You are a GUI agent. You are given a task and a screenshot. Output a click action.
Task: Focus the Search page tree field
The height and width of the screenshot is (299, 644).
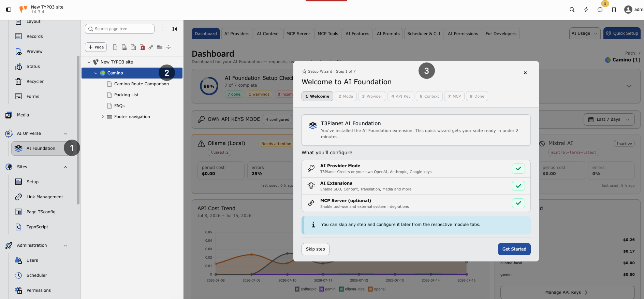[120, 29]
